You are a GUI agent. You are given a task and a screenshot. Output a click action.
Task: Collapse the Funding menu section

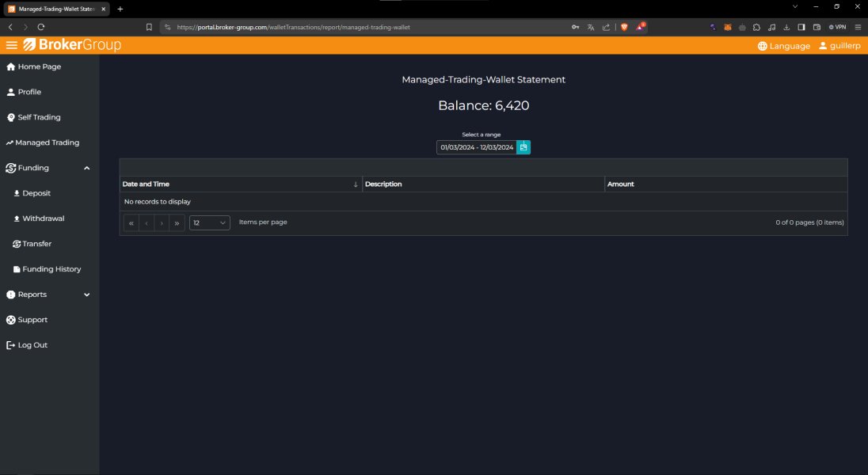coord(86,168)
